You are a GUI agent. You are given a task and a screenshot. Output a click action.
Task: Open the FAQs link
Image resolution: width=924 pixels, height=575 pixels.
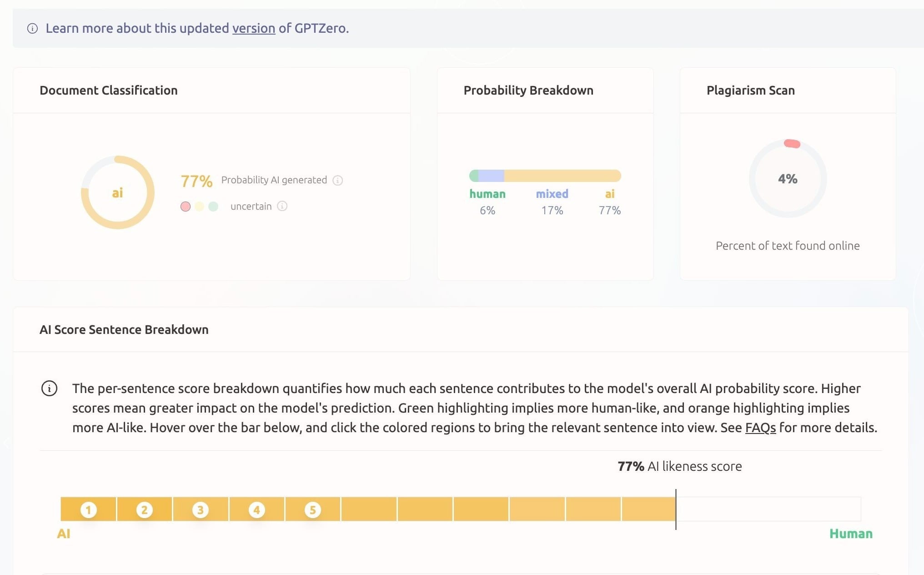pos(760,428)
